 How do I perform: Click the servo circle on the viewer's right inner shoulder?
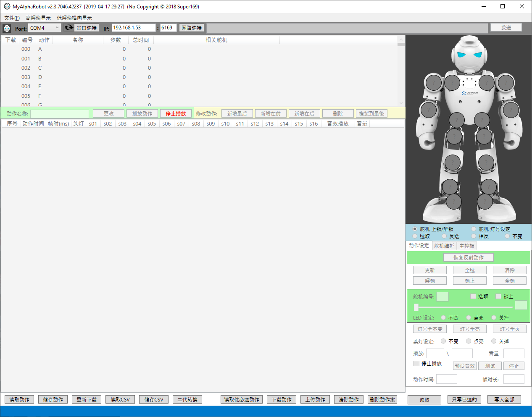pyautogui.click(x=487, y=83)
